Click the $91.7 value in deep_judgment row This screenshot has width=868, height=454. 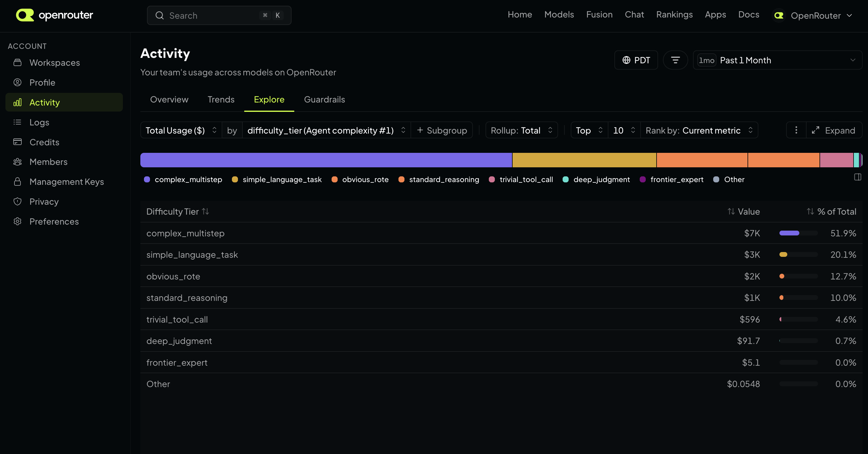tap(748, 341)
